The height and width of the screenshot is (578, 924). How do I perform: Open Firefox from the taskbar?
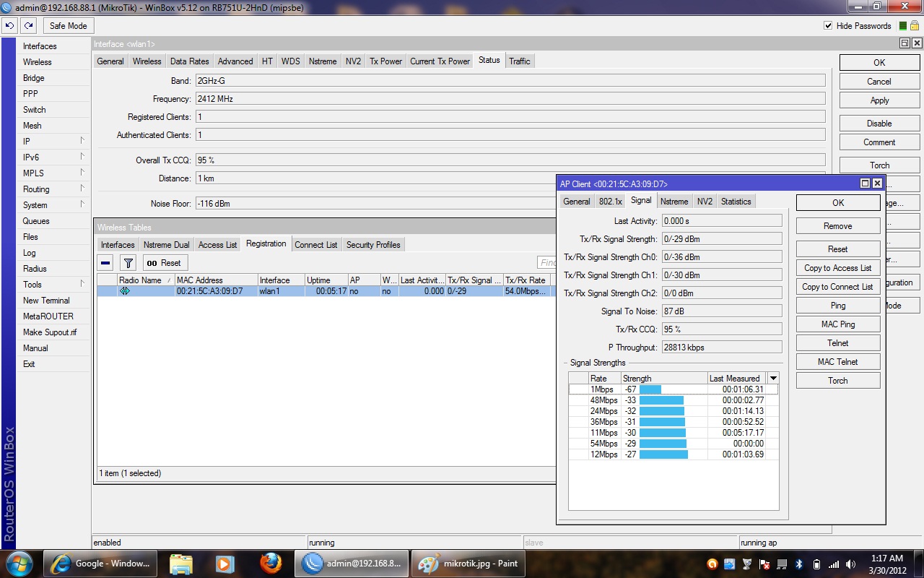(x=271, y=564)
